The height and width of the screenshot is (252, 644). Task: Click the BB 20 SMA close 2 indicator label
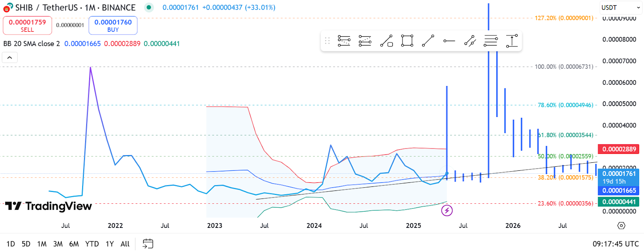(31, 43)
